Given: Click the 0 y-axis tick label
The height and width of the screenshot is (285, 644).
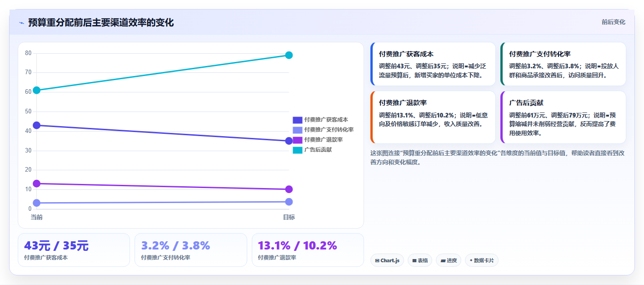Looking at the screenshot, I should [30, 209].
